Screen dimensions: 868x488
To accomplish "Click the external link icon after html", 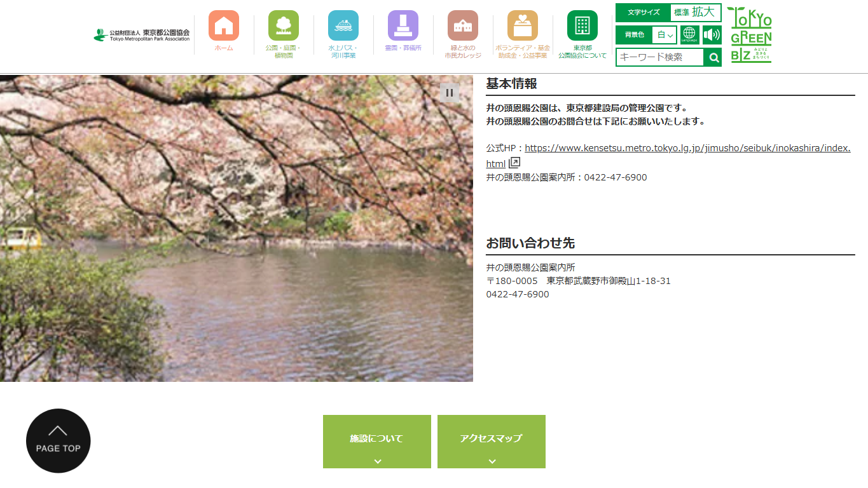I will tap(514, 163).
